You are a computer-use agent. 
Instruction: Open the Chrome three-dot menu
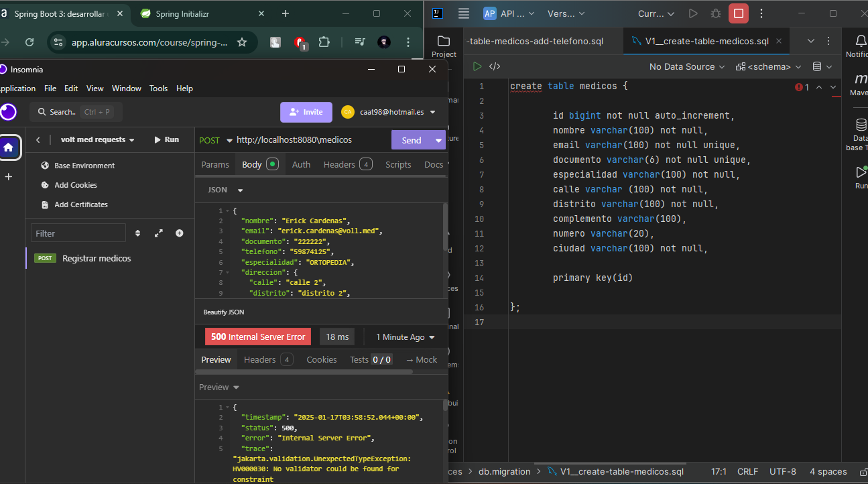[x=408, y=42]
